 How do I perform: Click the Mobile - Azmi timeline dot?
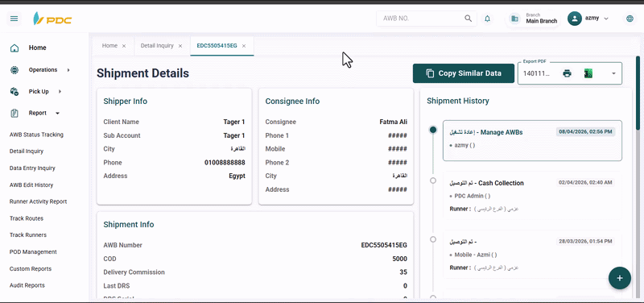point(433,239)
